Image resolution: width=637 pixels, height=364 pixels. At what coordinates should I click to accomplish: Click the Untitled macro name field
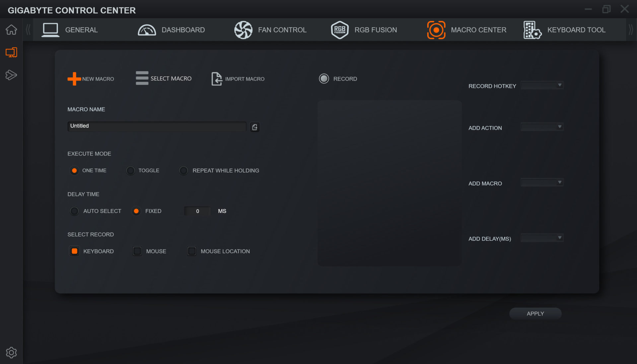pyautogui.click(x=157, y=126)
